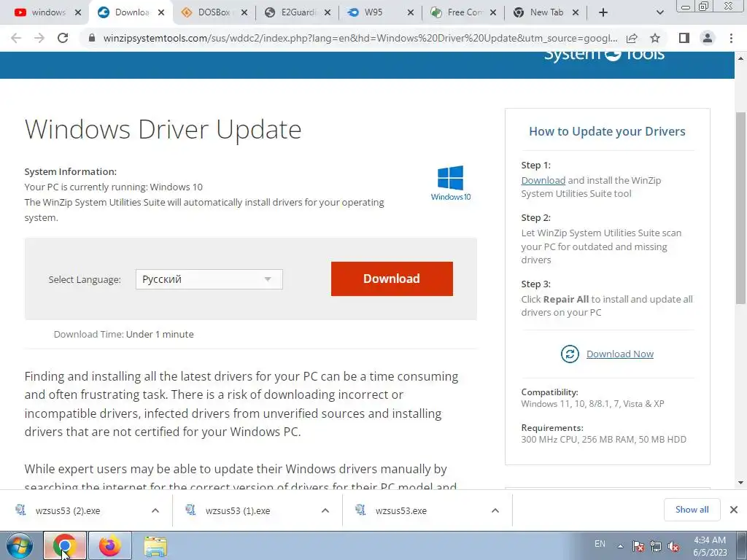Click the Windows 10 logo

point(451,183)
